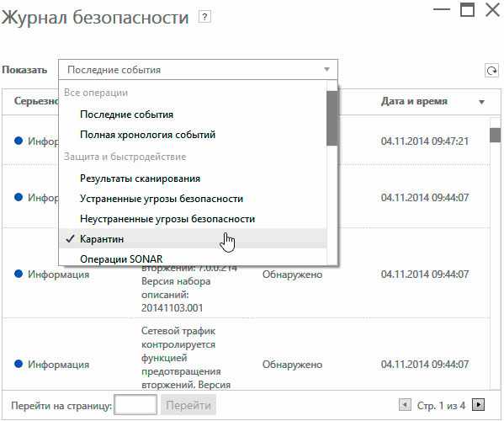Screen dimensions: 504x421
Task: Sort by Дата и время arrow
Action: [x=481, y=102]
